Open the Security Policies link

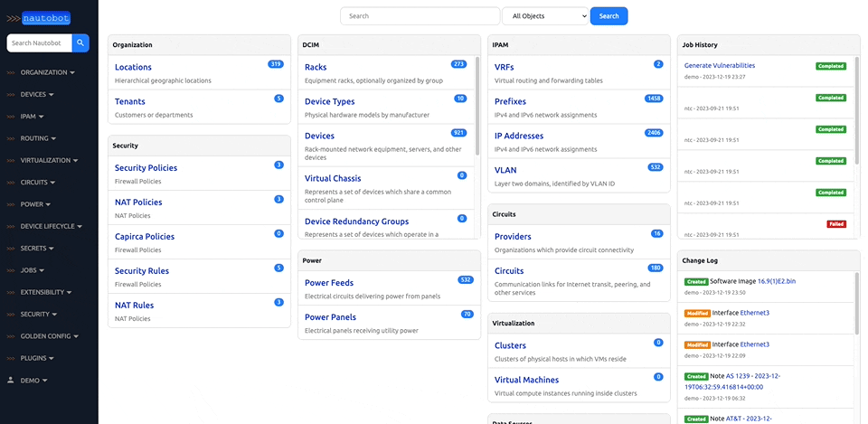pyautogui.click(x=146, y=168)
